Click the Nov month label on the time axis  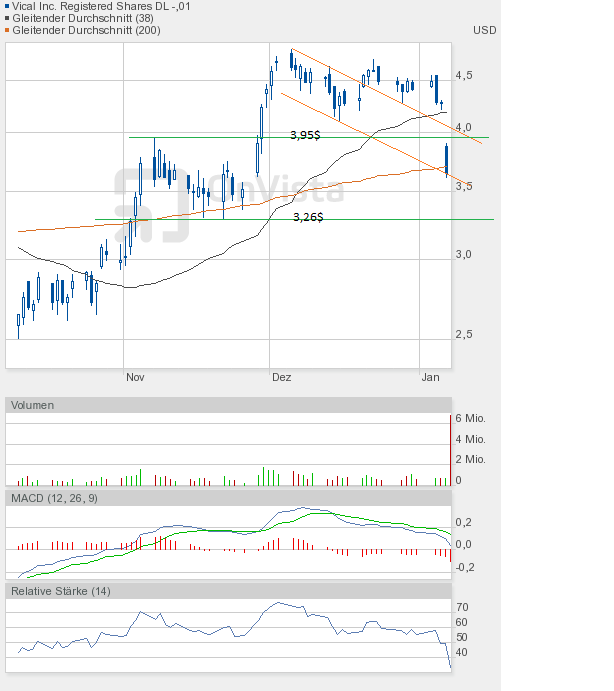pyautogui.click(x=135, y=377)
